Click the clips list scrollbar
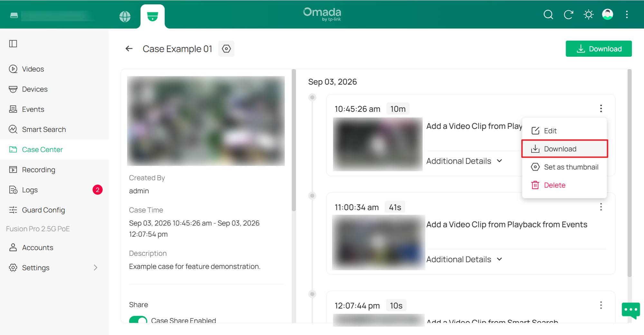 (x=630, y=173)
